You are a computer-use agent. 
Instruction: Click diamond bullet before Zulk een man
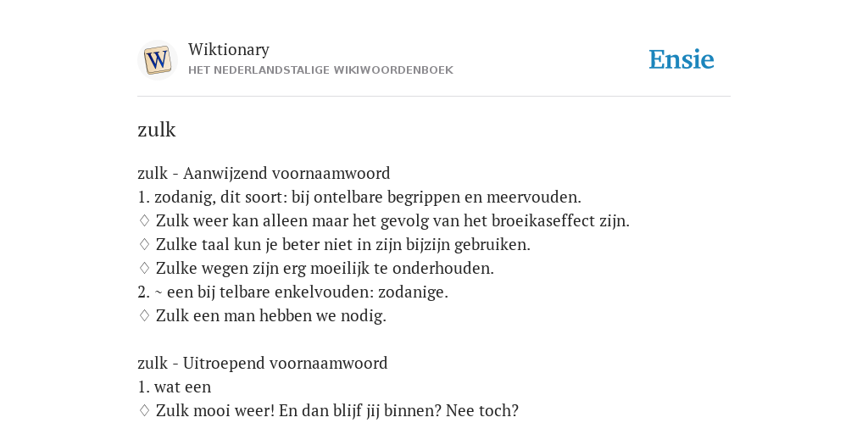point(144,316)
